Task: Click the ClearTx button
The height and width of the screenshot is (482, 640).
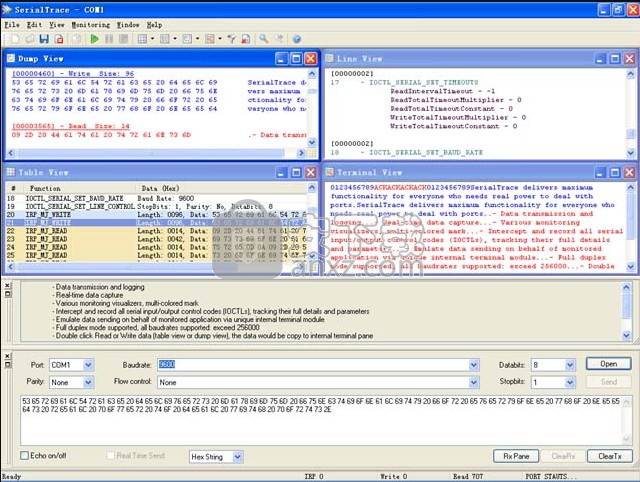Action: pos(610,456)
